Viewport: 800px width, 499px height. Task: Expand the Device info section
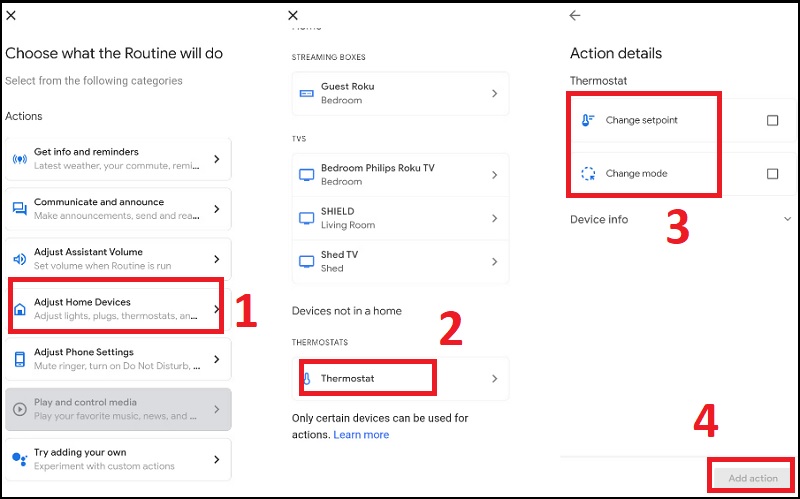[788, 219]
